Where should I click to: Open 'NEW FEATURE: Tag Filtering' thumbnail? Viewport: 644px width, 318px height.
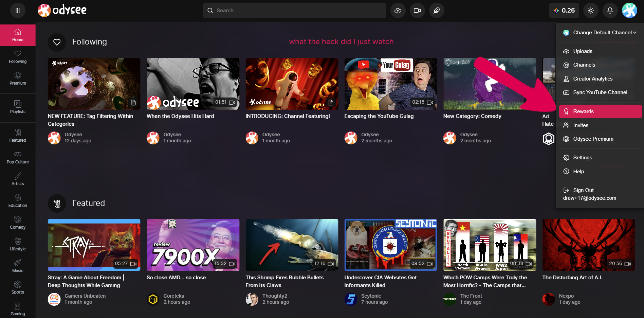click(94, 84)
